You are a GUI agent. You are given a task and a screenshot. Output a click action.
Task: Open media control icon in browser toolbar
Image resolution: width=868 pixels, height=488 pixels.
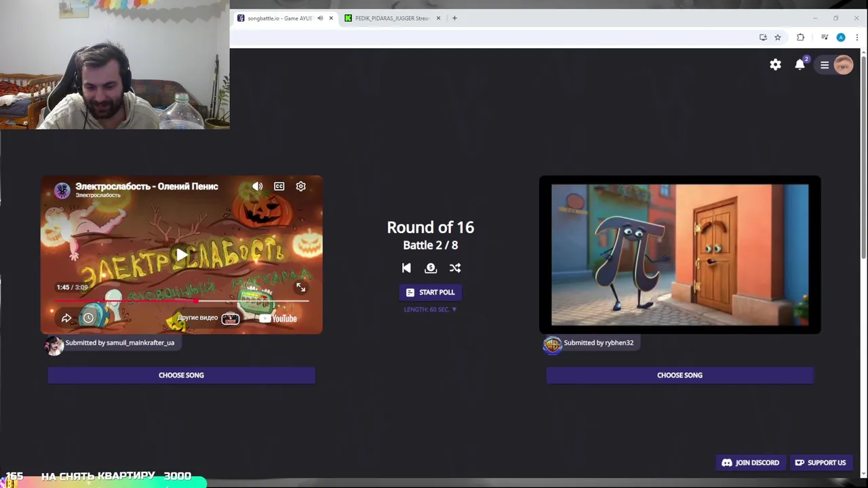click(824, 37)
